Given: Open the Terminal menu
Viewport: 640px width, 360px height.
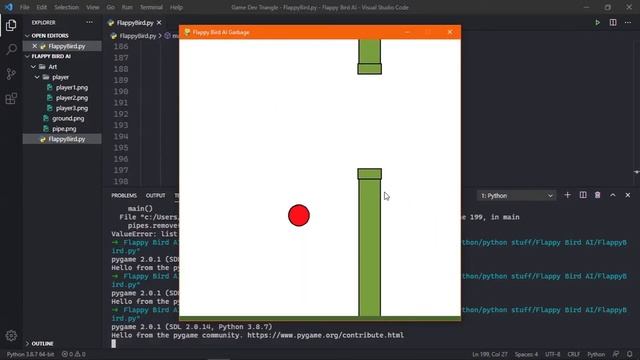Looking at the screenshot, I should [151, 7].
